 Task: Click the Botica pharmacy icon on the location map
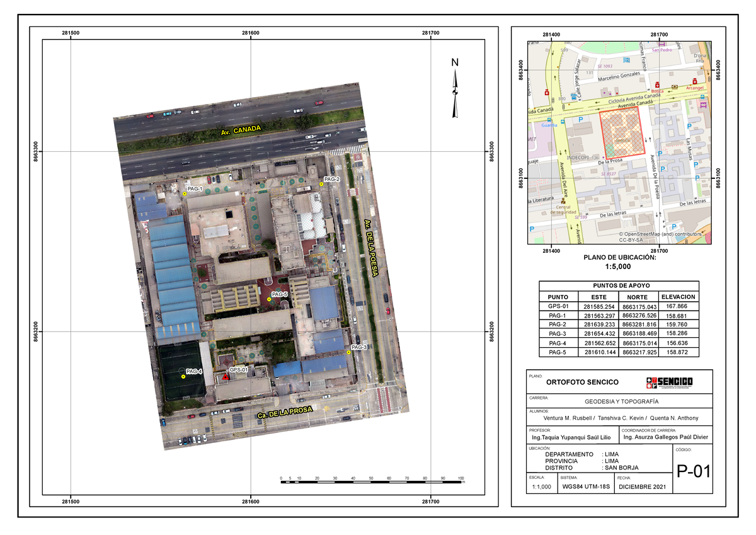point(658,84)
